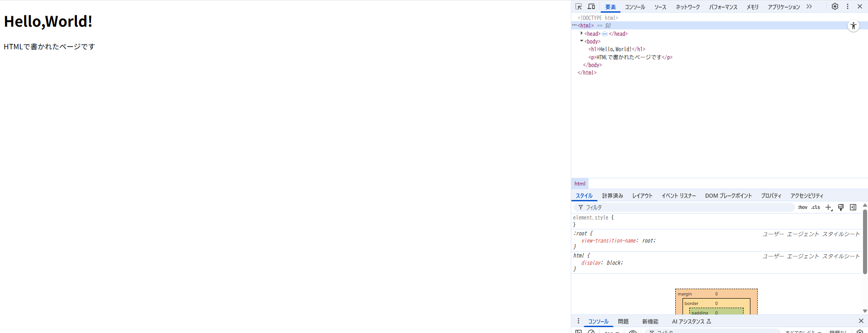Switch to the コンソール top tab
Image resolution: width=868 pixels, height=333 pixels.
[x=635, y=7]
